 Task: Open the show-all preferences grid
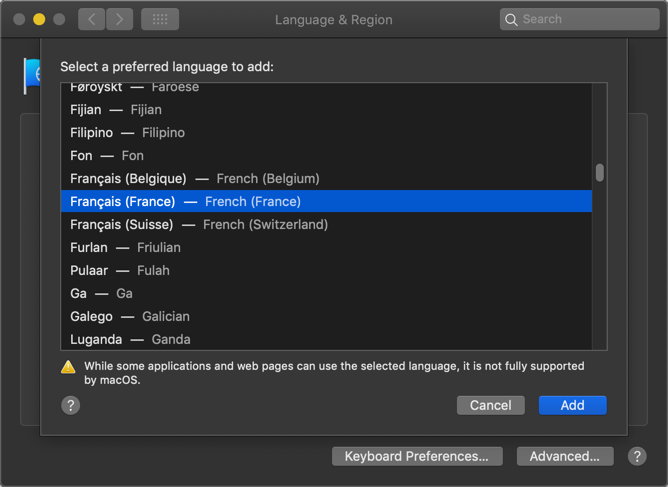[160, 19]
